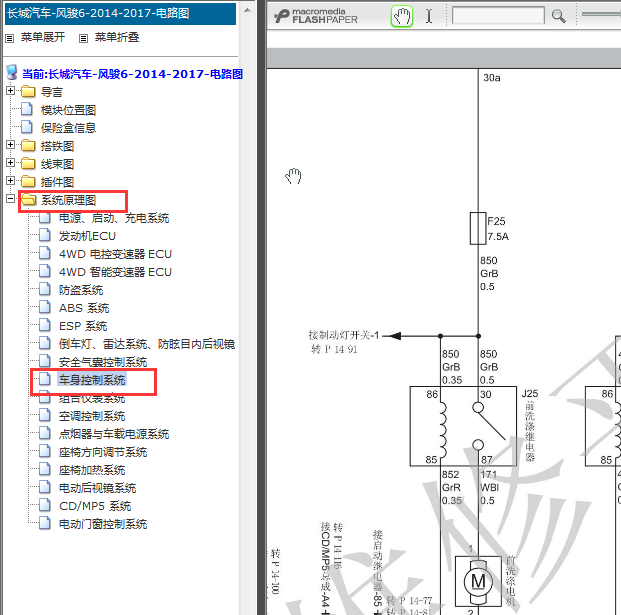The image size is (621, 615).
Task: Click the 线束图 folder icon
Action: 28,163
